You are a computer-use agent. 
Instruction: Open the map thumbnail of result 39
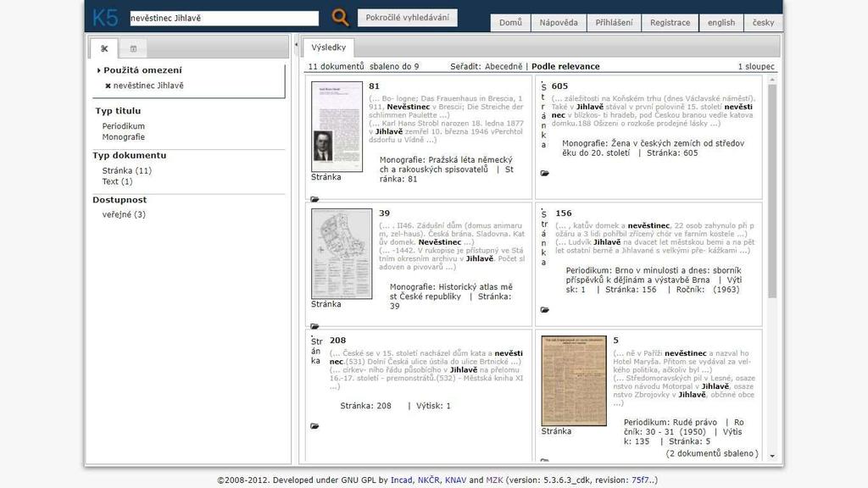coord(342,254)
